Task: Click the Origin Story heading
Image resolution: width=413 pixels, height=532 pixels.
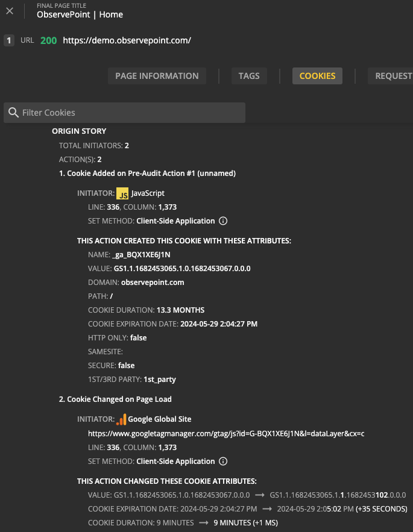Action: tap(79, 131)
